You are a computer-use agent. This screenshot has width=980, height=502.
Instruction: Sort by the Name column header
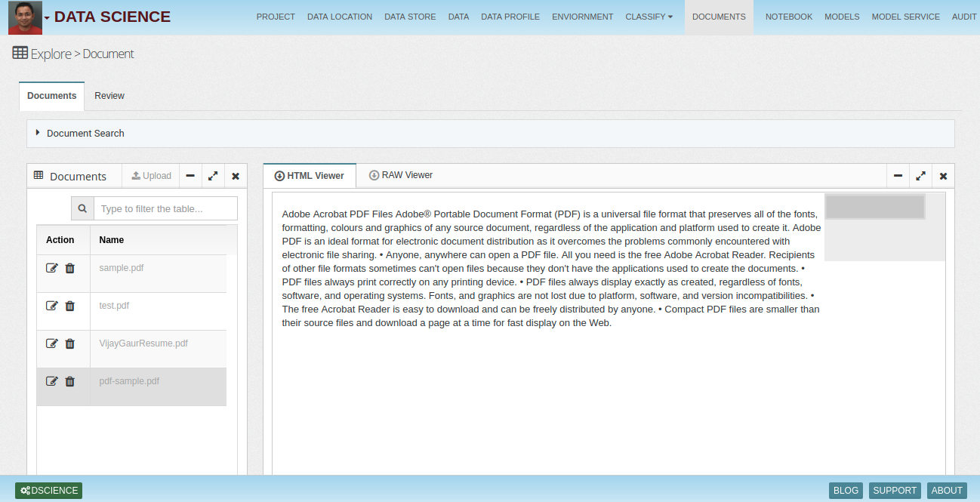(111, 240)
